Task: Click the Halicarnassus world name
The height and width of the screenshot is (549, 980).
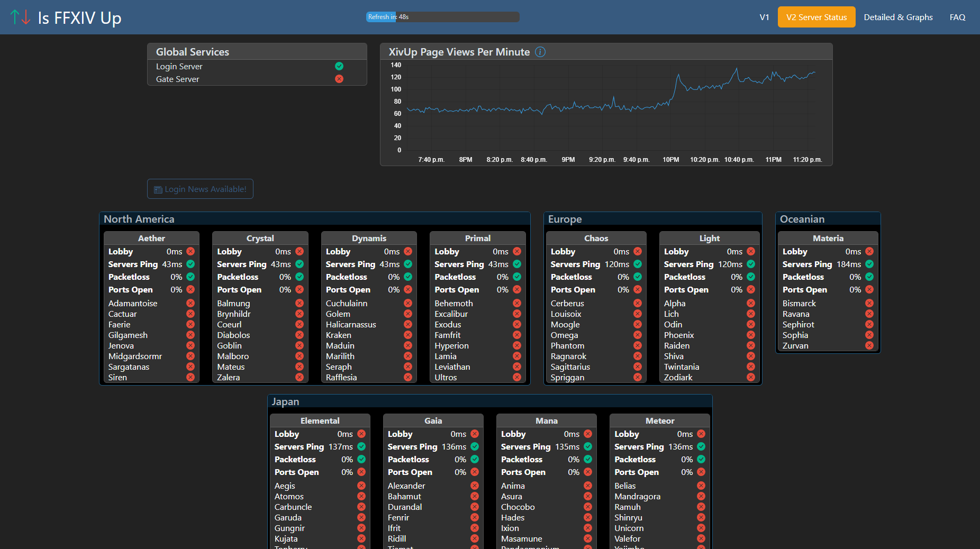Action: [x=351, y=324]
